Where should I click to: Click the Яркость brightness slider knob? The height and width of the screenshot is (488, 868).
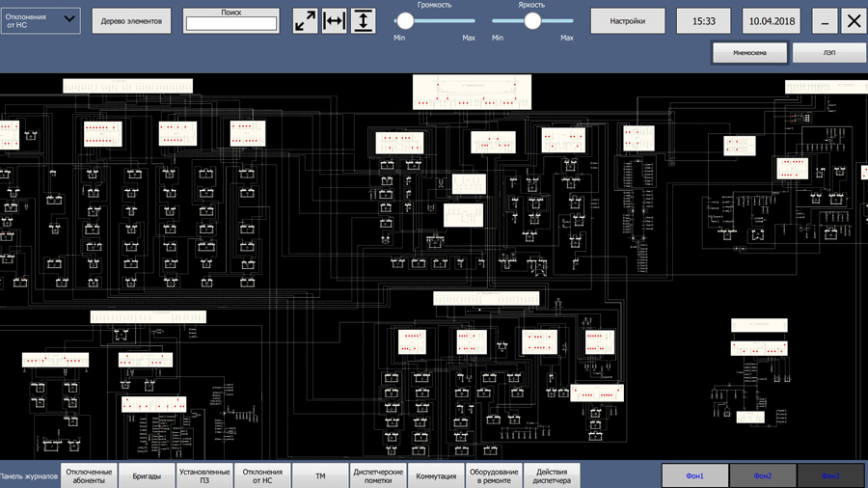(x=532, y=21)
